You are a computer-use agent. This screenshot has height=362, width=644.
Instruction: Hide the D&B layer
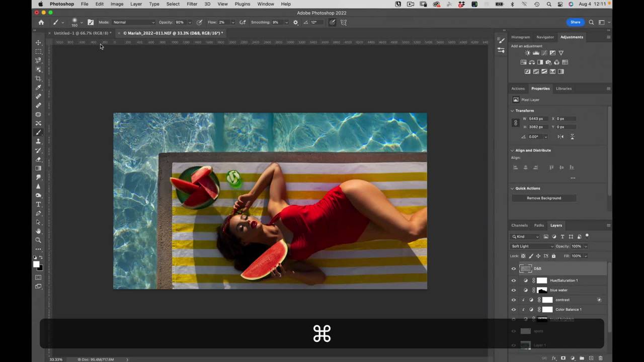514,268
